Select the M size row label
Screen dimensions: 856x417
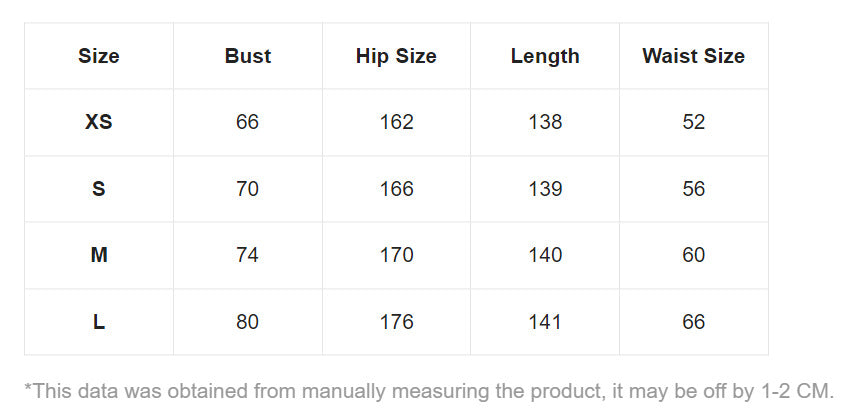click(98, 255)
